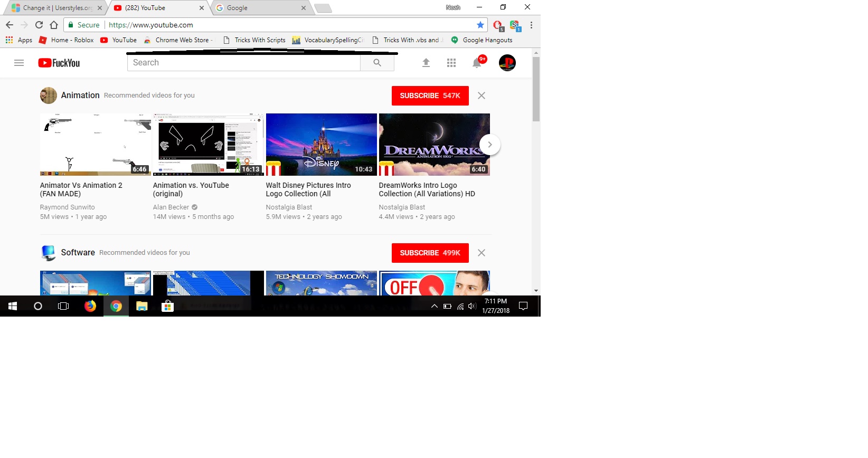Open the YouTube apps grid icon
The width and height of the screenshot is (868, 458).
pyautogui.click(x=451, y=63)
